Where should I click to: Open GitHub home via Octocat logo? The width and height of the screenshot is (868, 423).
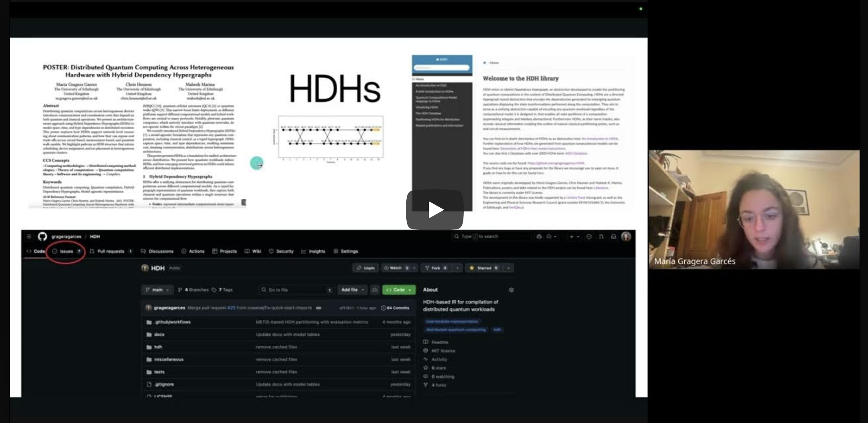click(x=42, y=237)
